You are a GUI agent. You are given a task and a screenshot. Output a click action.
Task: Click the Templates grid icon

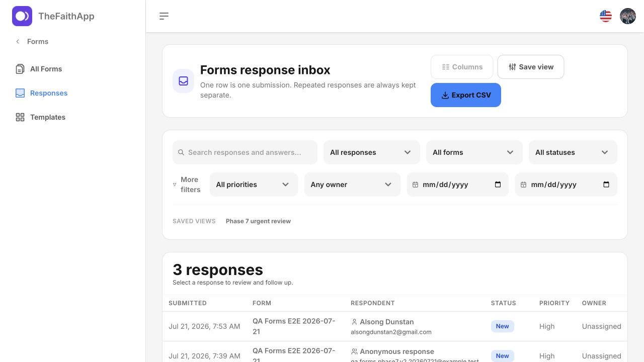[20, 117]
